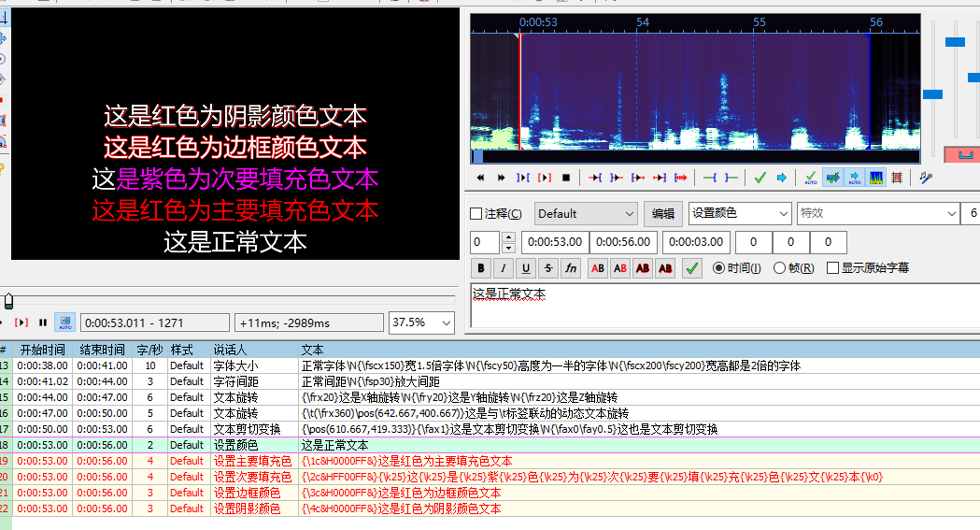Viewport: 980px width, 530px height.
Task: Toggle auto next line on commit
Action: [832, 179]
